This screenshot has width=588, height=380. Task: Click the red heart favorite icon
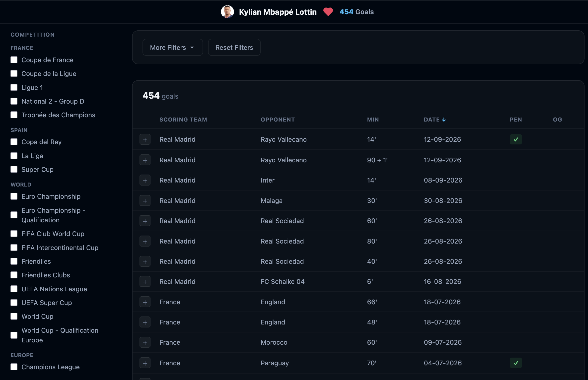328,12
